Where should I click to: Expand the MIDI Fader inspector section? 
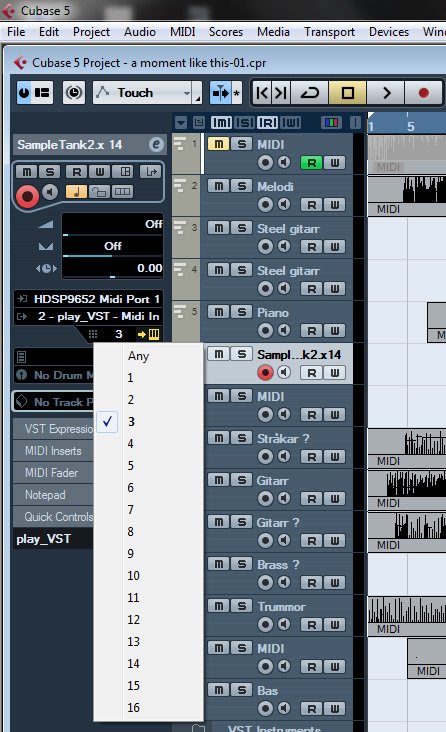pyautogui.click(x=51, y=472)
